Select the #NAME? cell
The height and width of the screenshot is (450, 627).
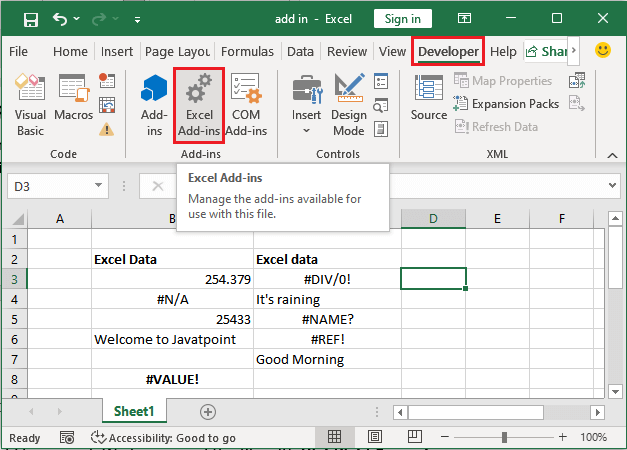pyautogui.click(x=327, y=319)
